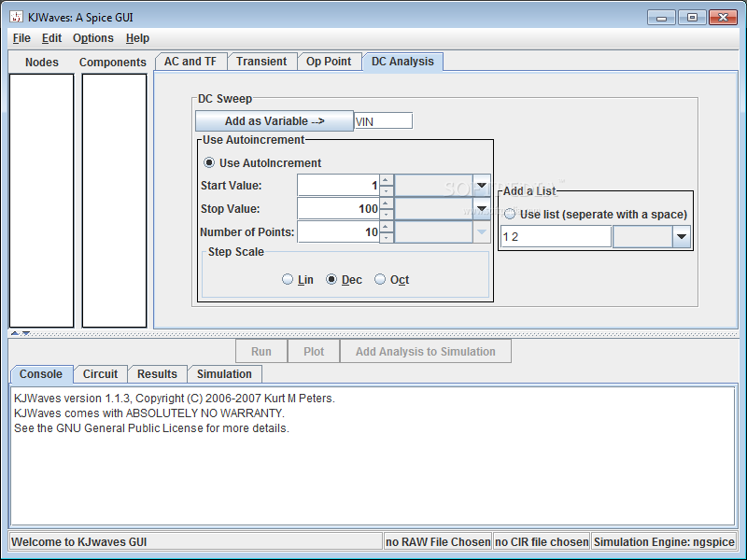Viewport: 747px width, 560px height.
Task: Open the Add a List unit dropdown
Action: (682, 237)
